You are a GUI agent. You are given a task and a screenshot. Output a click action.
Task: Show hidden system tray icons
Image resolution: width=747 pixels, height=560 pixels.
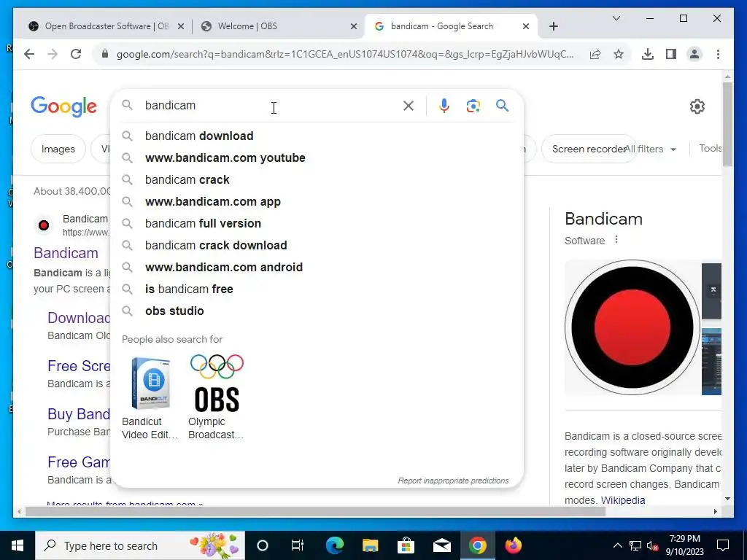pyautogui.click(x=617, y=545)
